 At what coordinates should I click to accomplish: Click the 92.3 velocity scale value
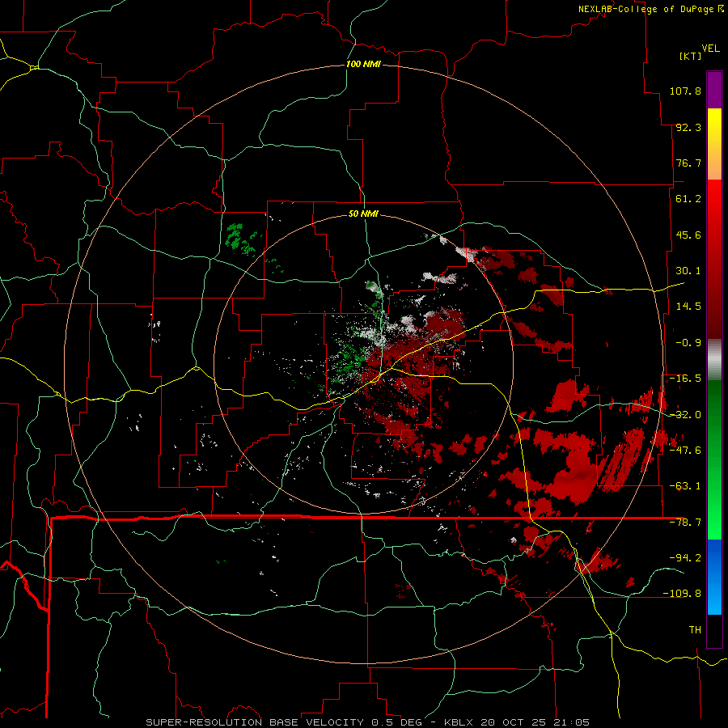click(x=688, y=127)
